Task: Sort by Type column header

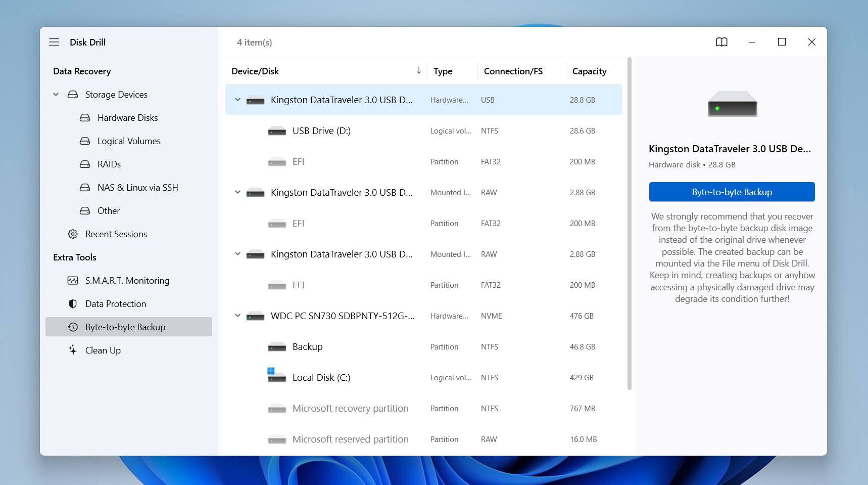Action: (x=443, y=71)
